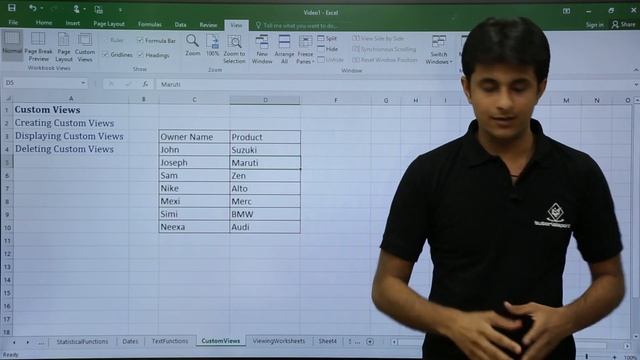The image size is (640, 360).
Task: Add a new sheet with plus icon
Action: point(370,342)
